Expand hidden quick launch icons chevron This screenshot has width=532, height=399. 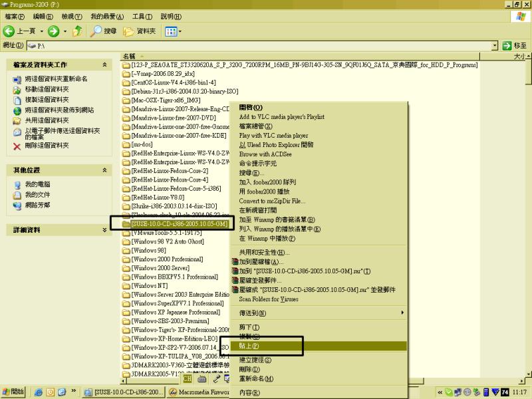[74, 391]
